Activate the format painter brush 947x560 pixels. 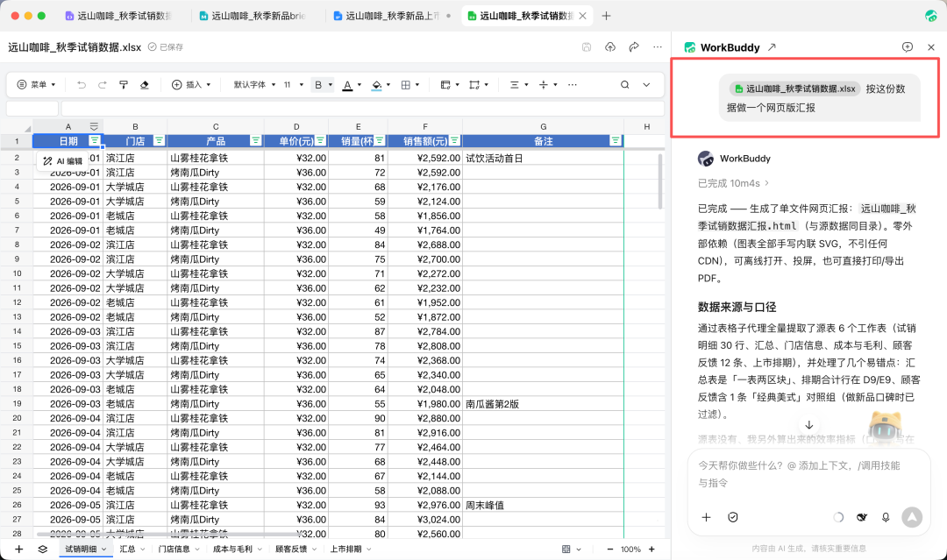tap(124, 85)
